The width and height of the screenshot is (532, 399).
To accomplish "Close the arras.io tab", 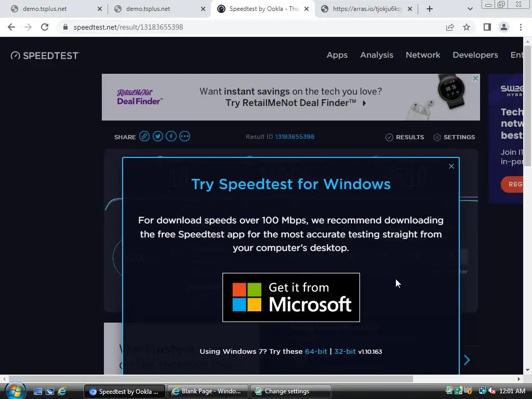I will [x=410, y=9].
